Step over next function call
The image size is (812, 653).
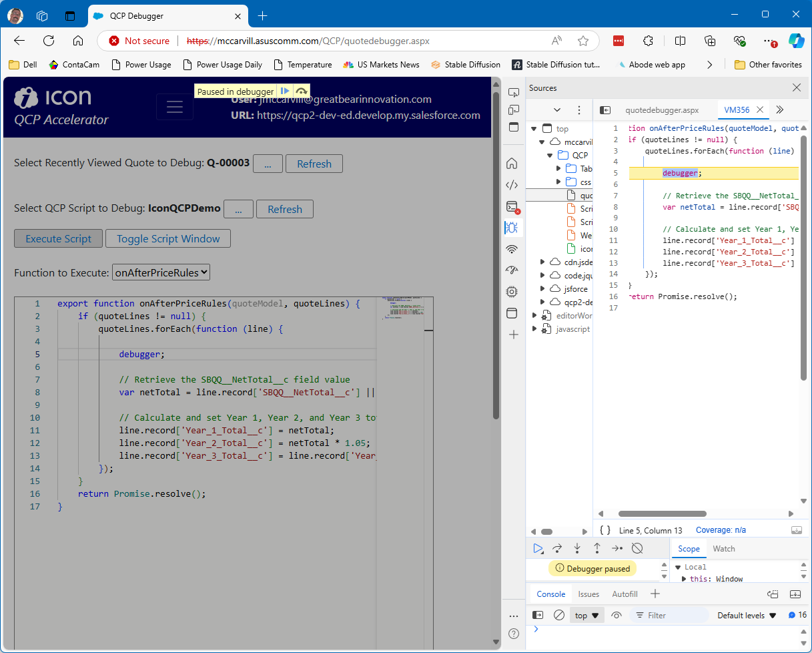coord(557,548)
